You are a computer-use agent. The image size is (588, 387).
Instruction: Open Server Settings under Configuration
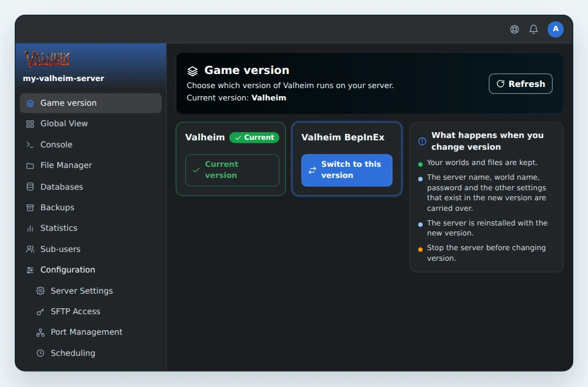[96, 291]
